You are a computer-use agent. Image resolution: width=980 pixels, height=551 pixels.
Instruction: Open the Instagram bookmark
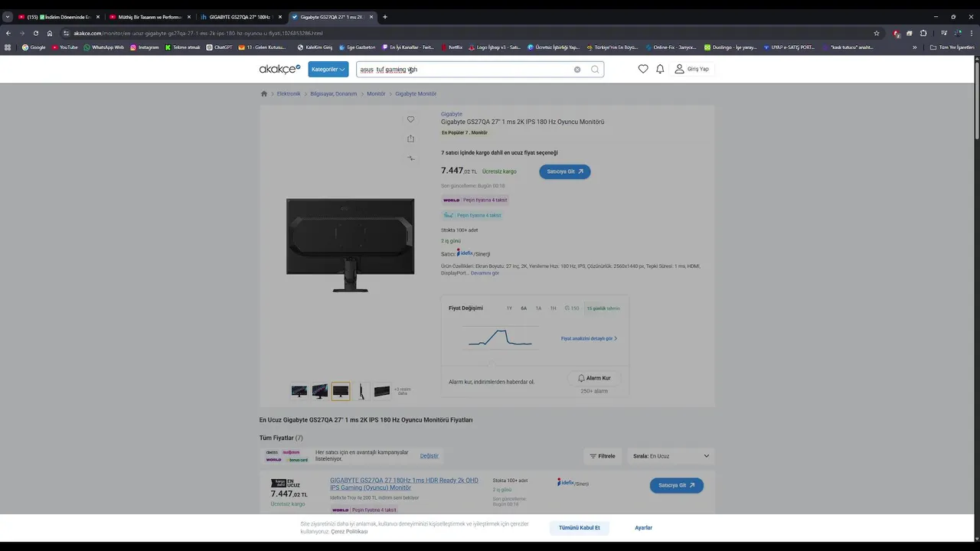[145, 47]
